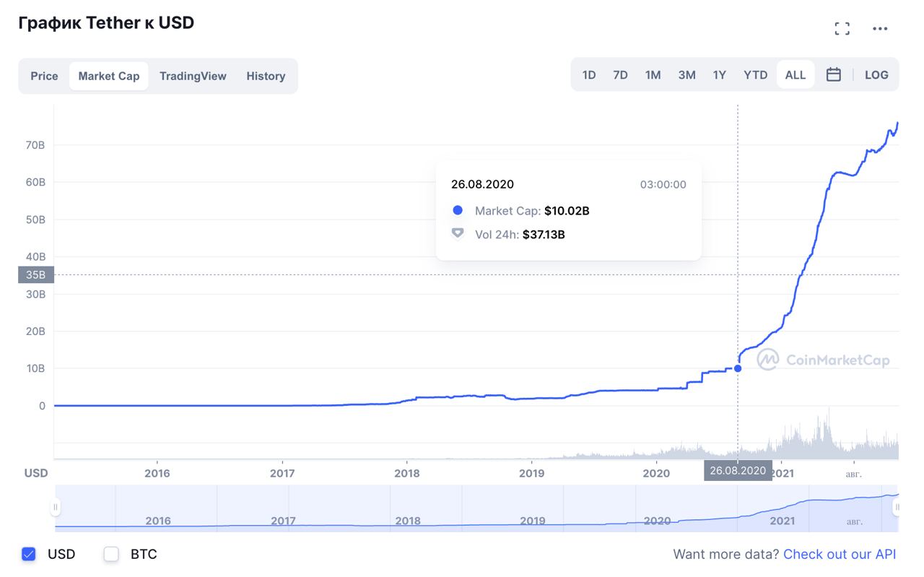Open the TradingView tab
The image size is (924, 577).
click(193, 76)
